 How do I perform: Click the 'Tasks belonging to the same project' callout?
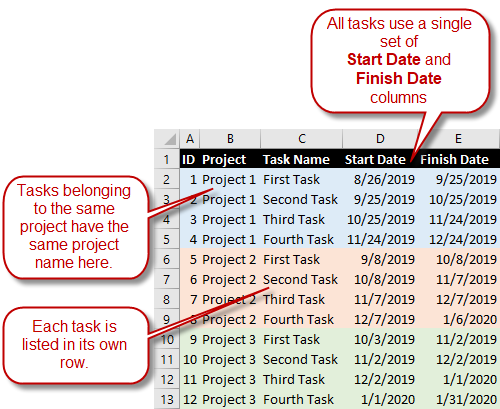[75, 227]
